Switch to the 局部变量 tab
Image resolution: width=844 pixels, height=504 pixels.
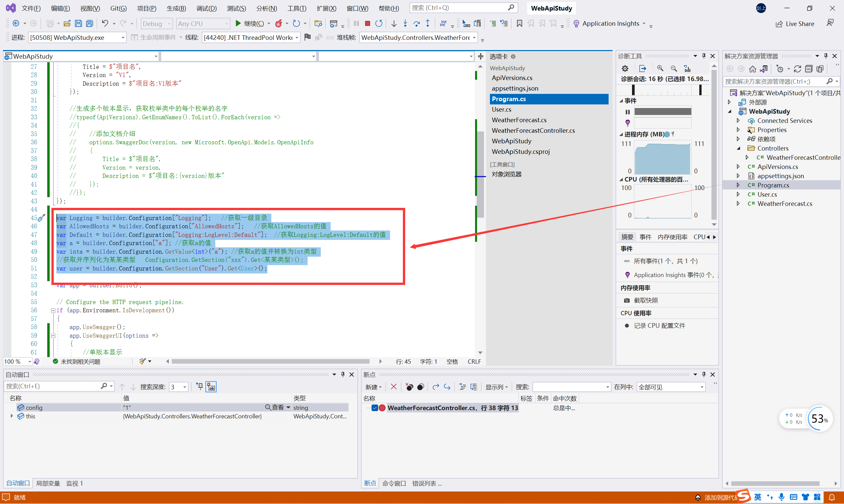tap(48, 483)
